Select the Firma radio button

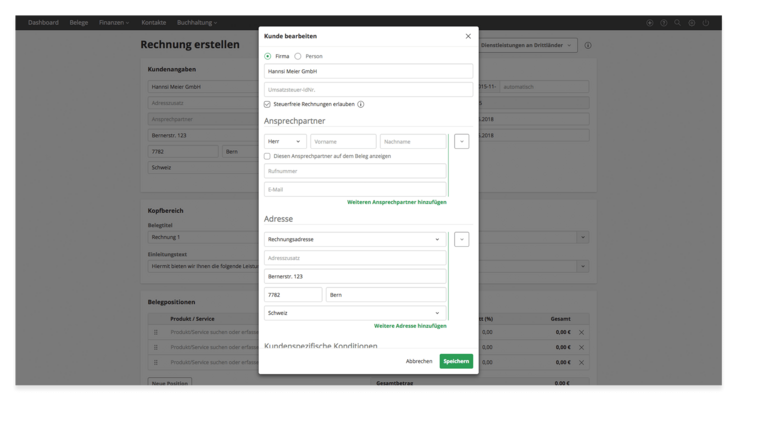pyautogui.click(x=268, y=56)
